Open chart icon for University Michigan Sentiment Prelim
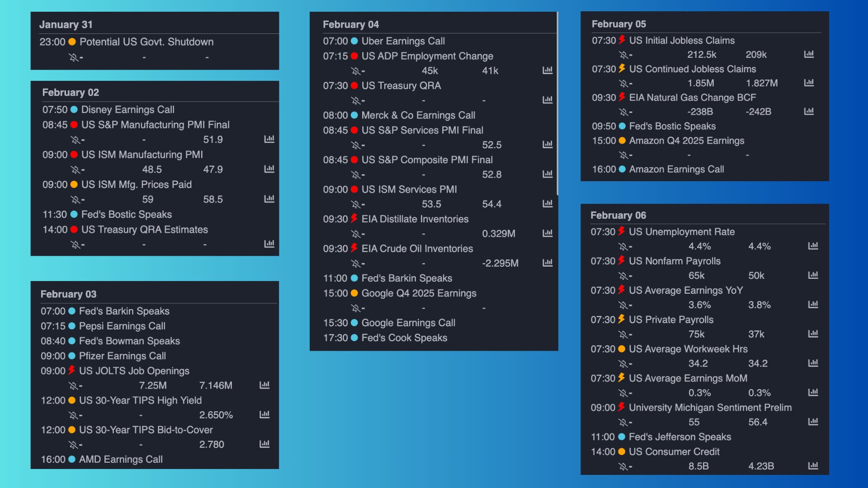 813,422
